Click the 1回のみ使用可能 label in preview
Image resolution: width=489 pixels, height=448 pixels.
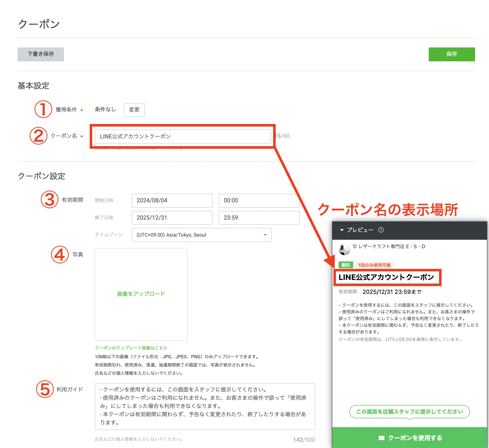point(374,265)
